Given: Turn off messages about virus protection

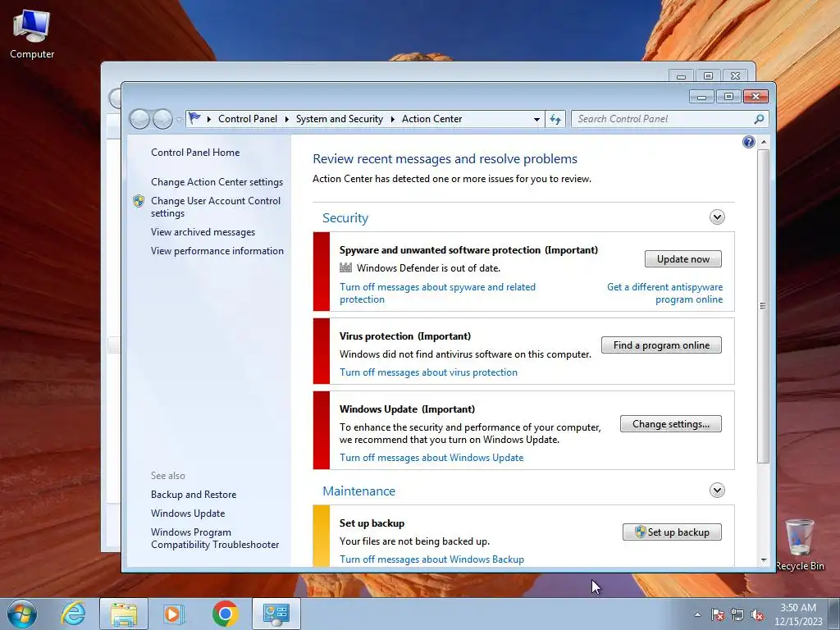Looking at the screenshot, I should coord(428,372).
